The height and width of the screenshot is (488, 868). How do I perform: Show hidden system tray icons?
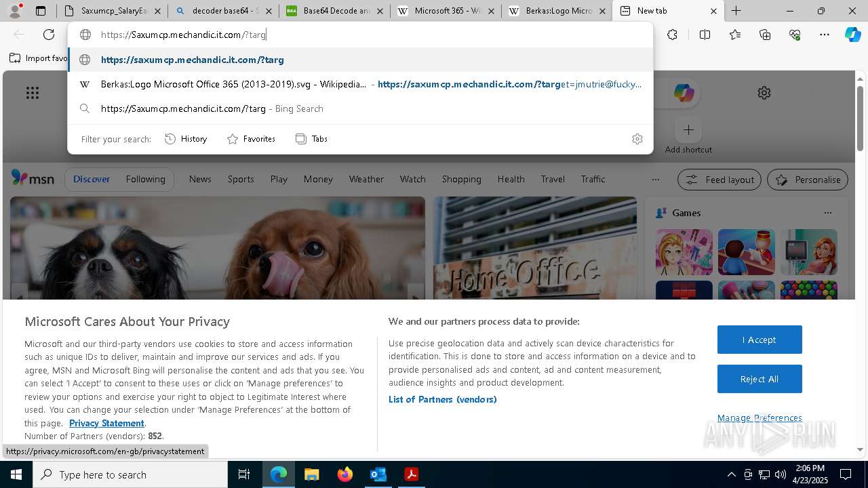click(x=731, y=474)
